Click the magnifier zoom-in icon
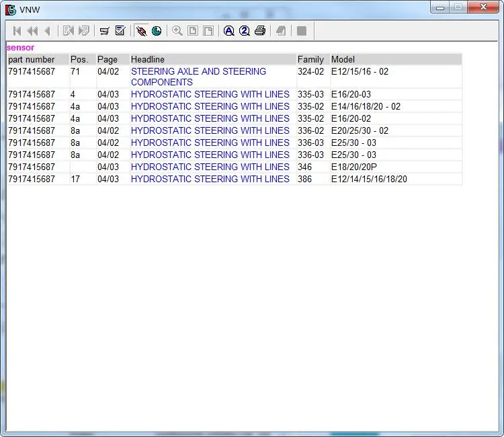Screen dimensions: 504x437 tap(177, 31)
